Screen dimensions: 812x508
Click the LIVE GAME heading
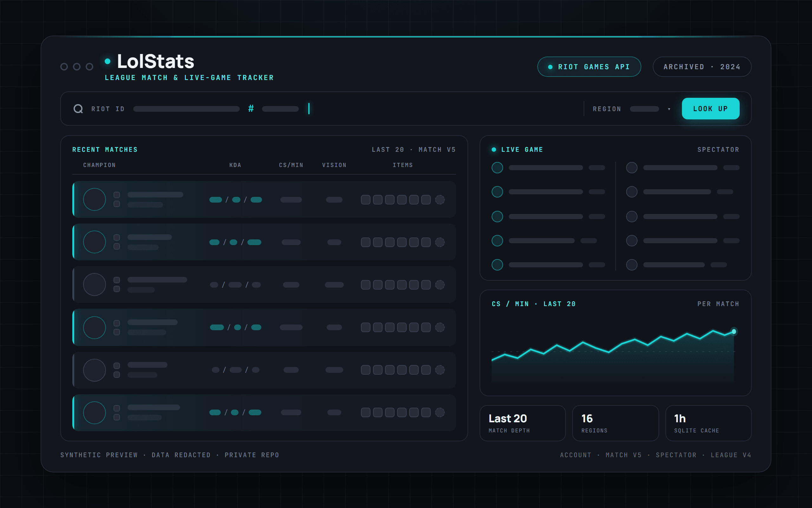pyautogui.click(x=522, y=150)
